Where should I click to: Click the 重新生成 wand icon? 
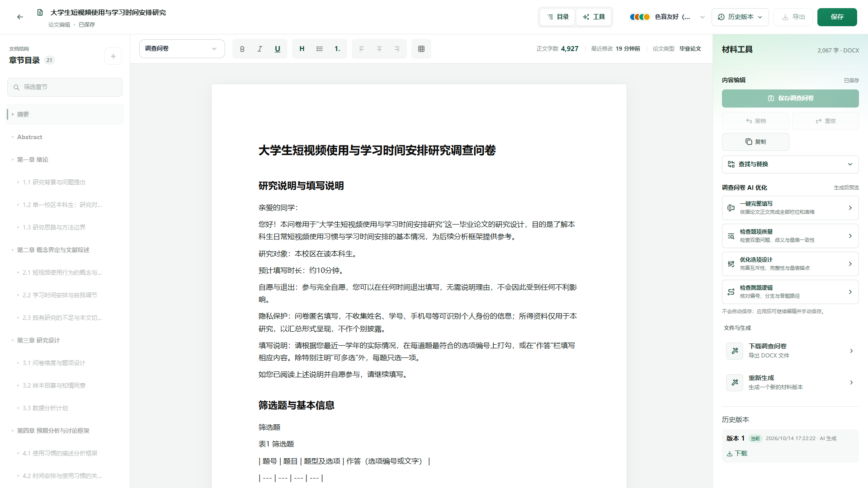[735, 382]
